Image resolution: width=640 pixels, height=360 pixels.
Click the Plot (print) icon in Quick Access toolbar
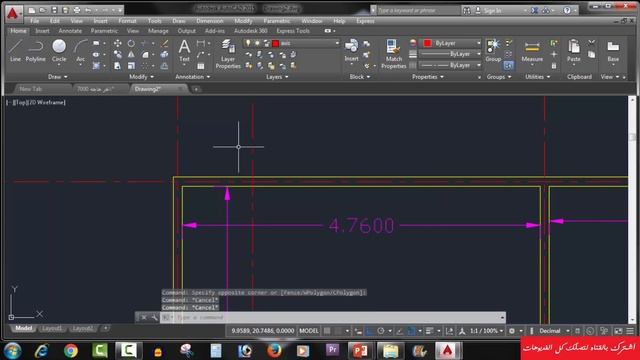pyautogui.click(x=76, y=10)
